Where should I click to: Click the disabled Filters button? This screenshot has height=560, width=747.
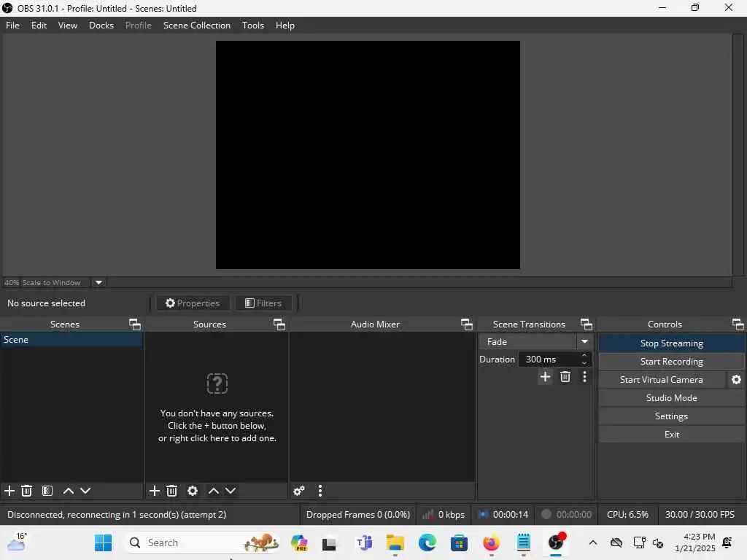coord(263,303)
